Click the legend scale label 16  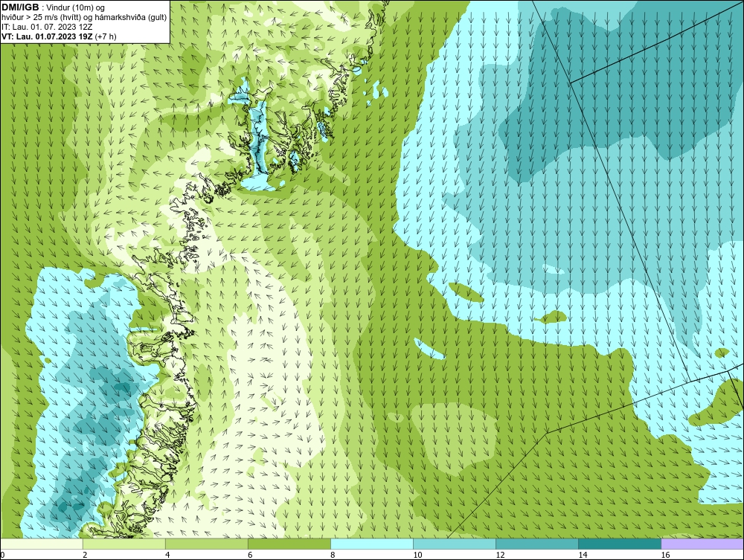(665, 555)
